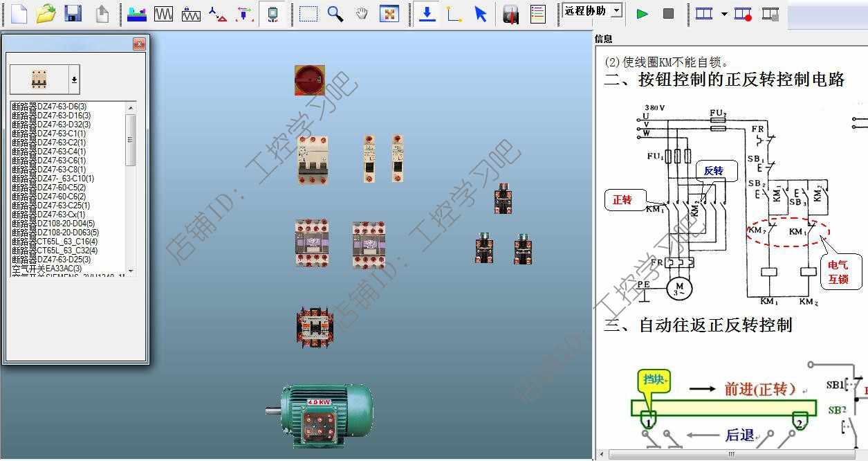Expand dropdown arrow beside film strip icon
Viewport: 868px width, 461px height.
pos(723,14)
